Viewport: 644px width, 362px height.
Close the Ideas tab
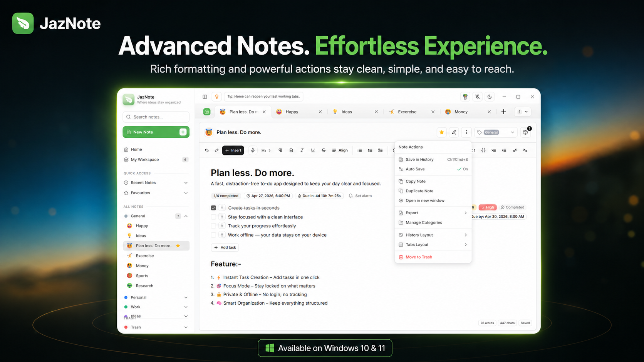(x=376, y=112)
